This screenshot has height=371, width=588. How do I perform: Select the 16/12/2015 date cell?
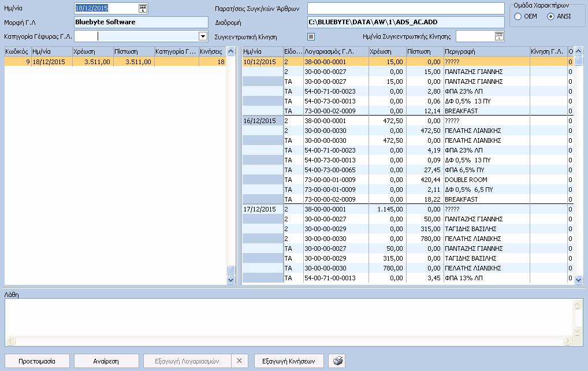tap(262, 121)
